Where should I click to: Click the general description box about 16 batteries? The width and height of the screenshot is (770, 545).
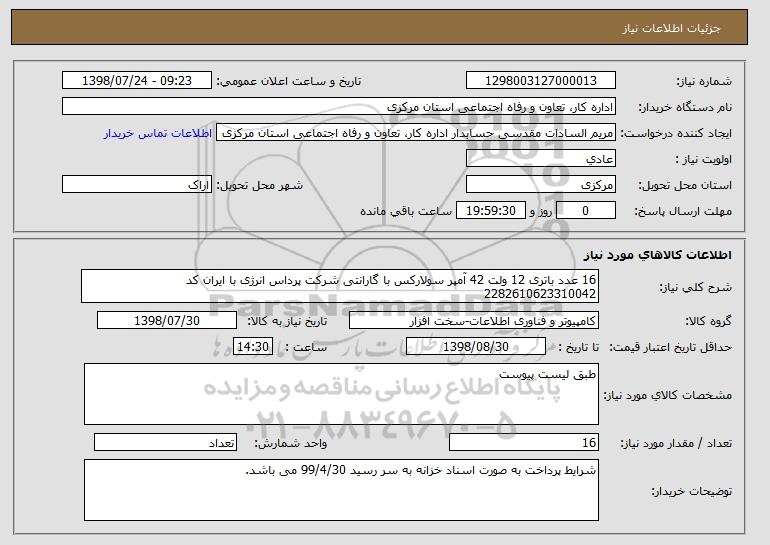[x=340, y=286]
